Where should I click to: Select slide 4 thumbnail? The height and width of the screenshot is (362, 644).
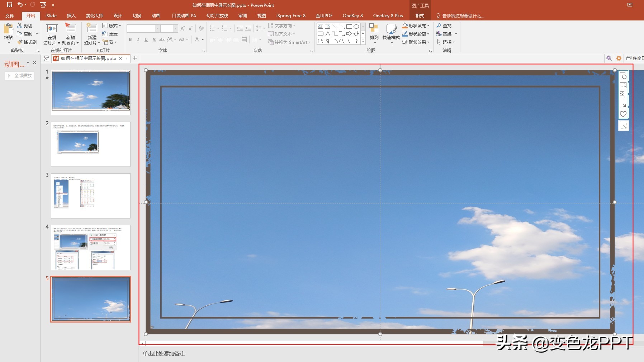(91, 248)
